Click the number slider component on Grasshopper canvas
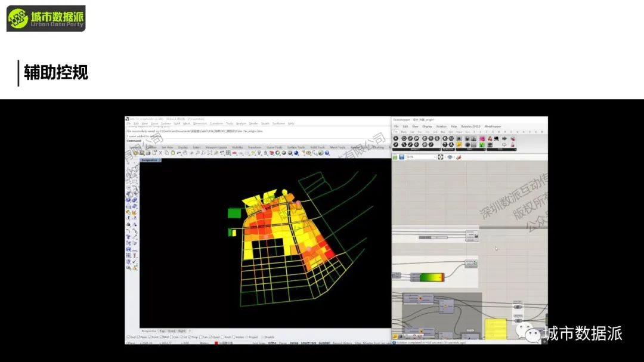This screenshot has width=644, height=362. tap(434, 237)
